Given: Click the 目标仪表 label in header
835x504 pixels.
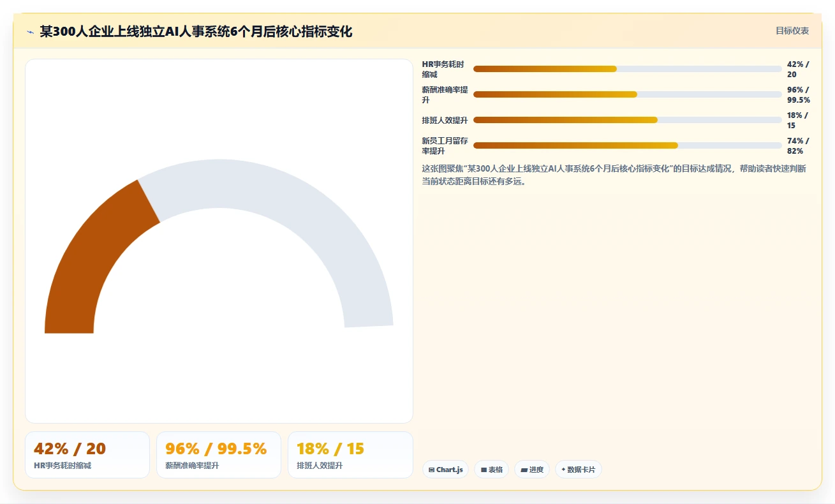Looking at the screenshot, I should [x=792, y=31].
